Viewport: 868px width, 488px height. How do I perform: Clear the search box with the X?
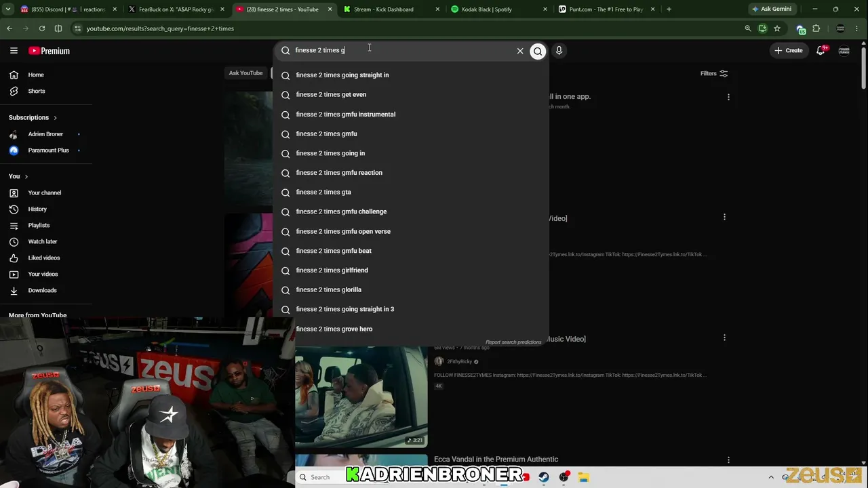pos(520,51)
